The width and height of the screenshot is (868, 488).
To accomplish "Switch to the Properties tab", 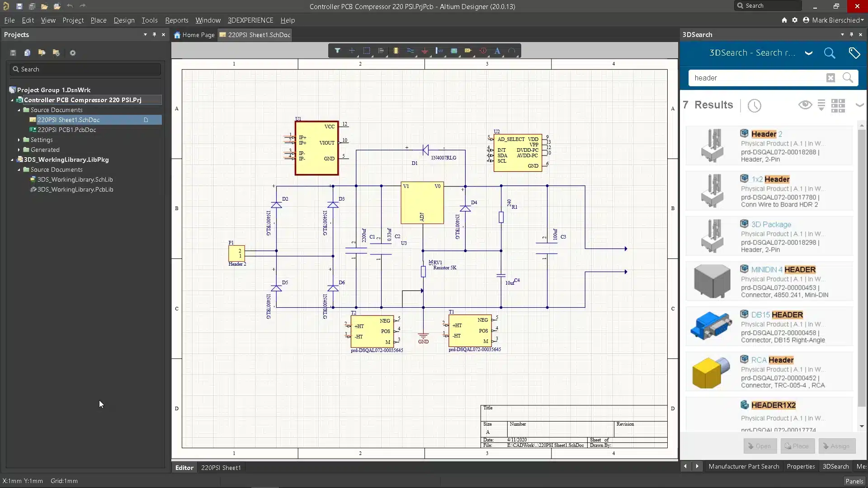I will point(800,466).
